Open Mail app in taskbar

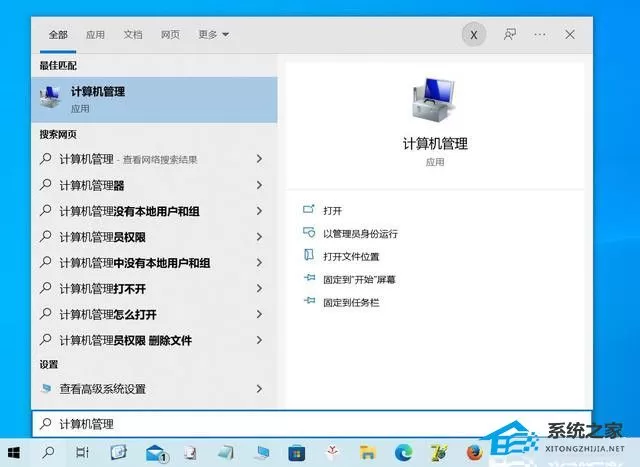[x=156, y=453]
